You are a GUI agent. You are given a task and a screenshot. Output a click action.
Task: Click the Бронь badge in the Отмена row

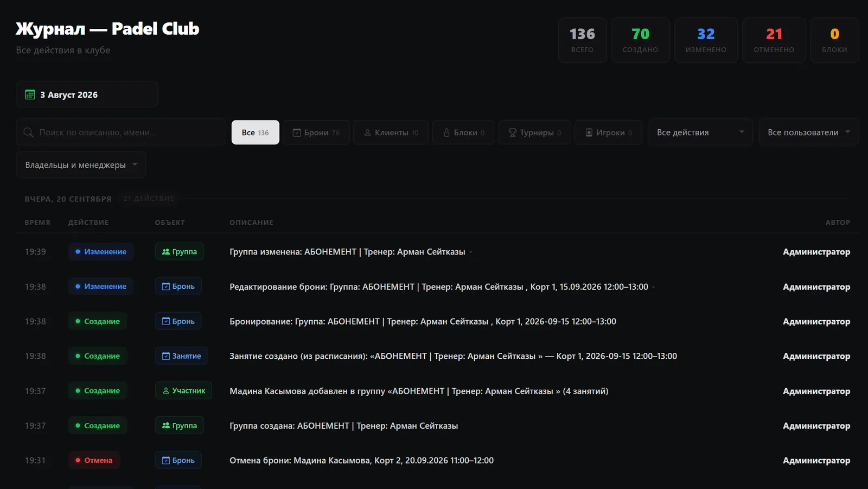click(x=178, y=460)
